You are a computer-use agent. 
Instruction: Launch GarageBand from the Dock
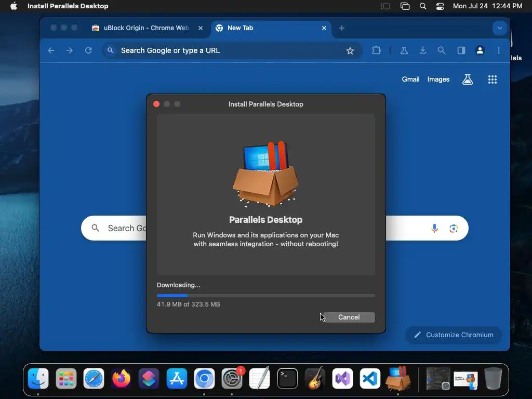(x=315, y=378)
